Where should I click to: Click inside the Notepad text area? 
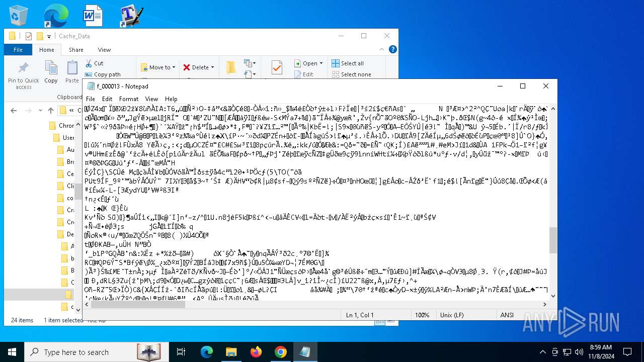(316, 202)
